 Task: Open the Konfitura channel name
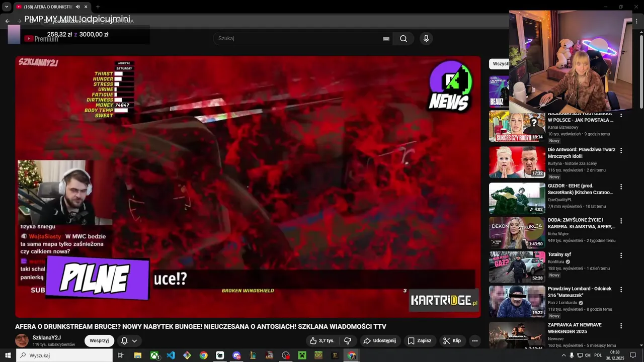pos(556,262)
